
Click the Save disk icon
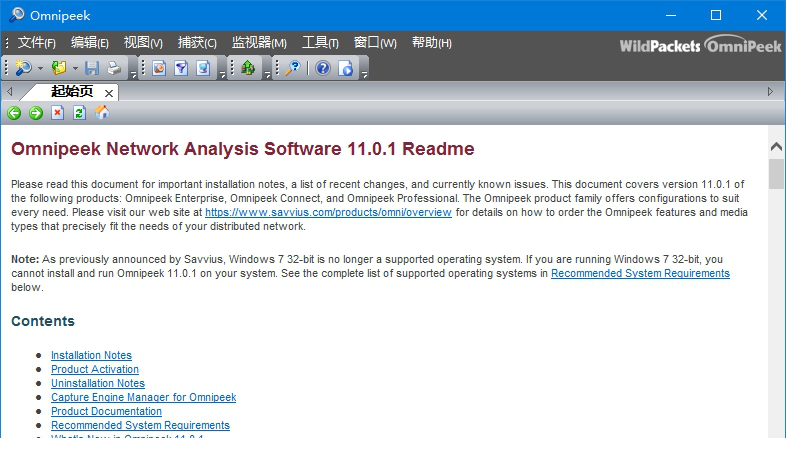tap(92, 68)
